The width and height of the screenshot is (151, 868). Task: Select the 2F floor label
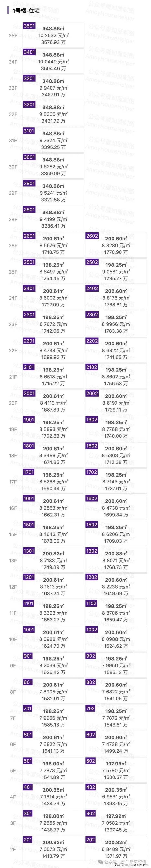coord(13,849)
